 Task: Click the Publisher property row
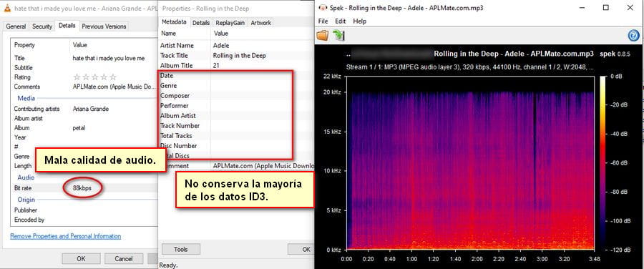[x=84, y=210]
